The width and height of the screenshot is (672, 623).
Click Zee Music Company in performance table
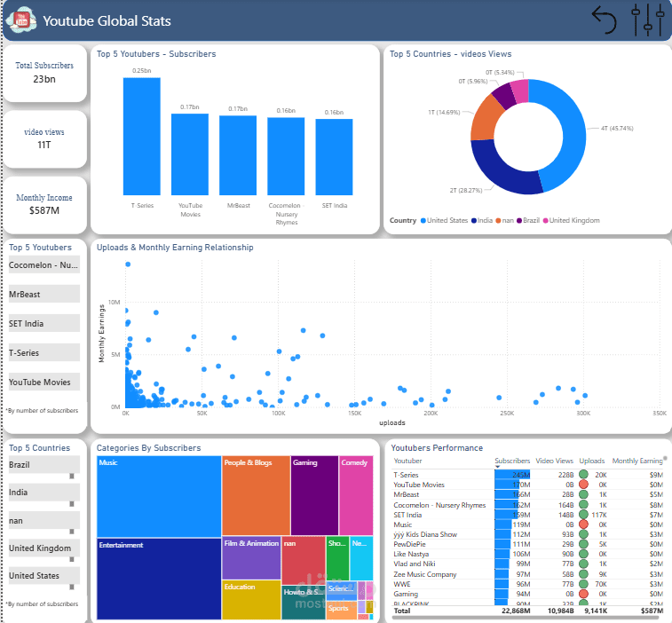point(424,573)
